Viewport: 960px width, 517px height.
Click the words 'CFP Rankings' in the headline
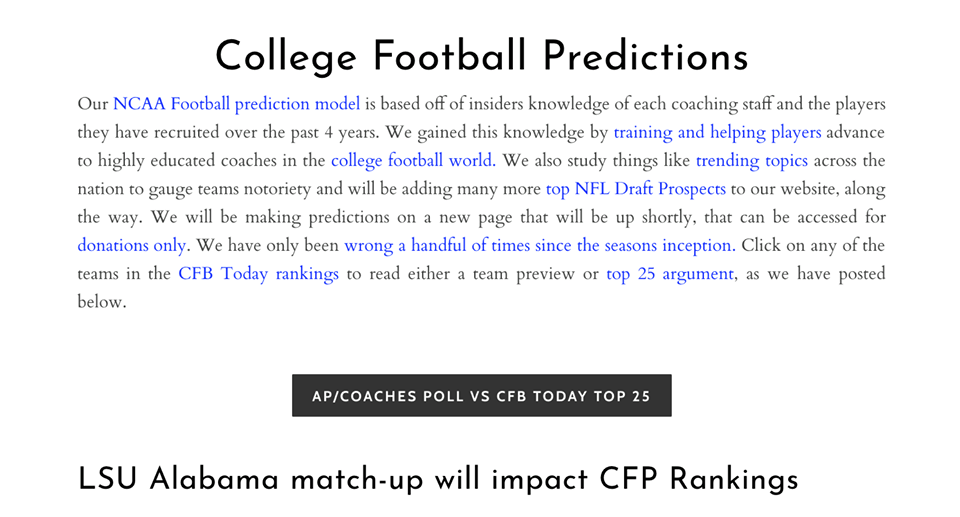click(698, 479)
